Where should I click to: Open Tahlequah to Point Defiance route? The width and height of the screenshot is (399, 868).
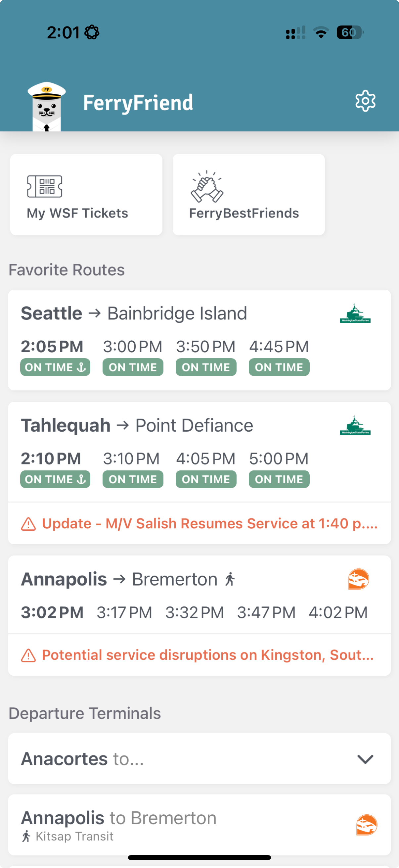pos(137,425)
